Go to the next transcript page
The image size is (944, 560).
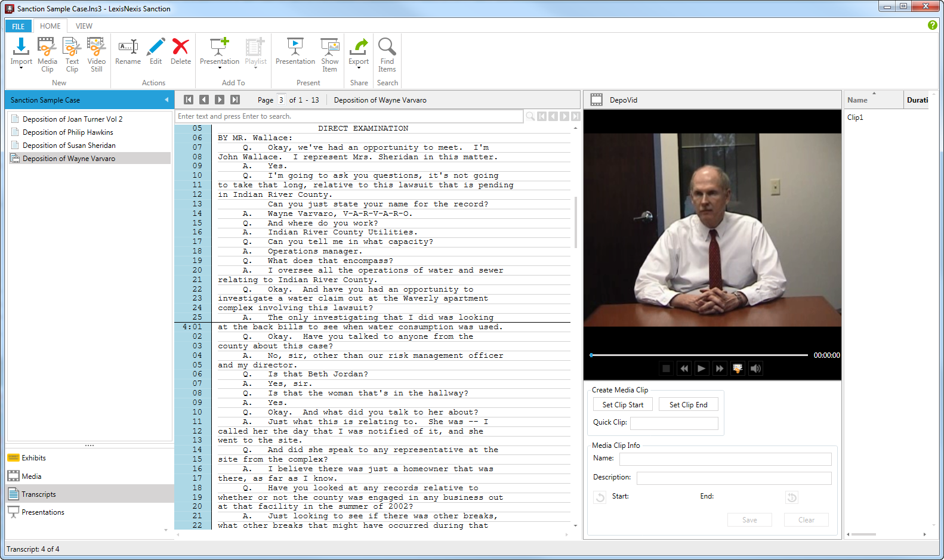(x=220, y=100)
